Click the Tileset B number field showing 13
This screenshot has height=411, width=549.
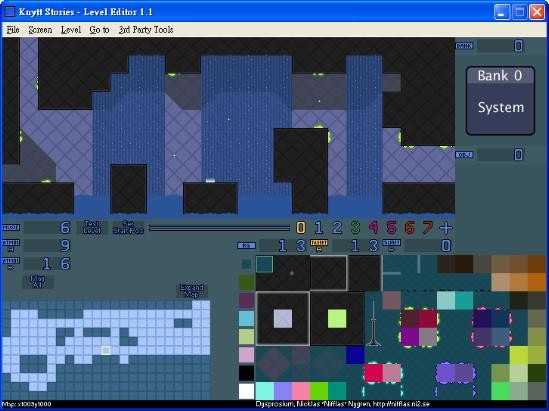[x=356, y=246]
